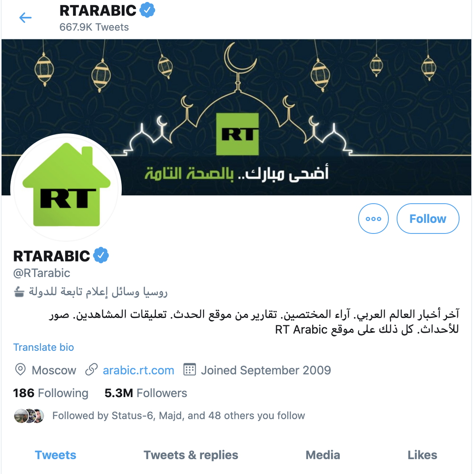Click the calendar joined-date icon
The height and width of the screenshot is (474, 476).
(x=190, y=369)
